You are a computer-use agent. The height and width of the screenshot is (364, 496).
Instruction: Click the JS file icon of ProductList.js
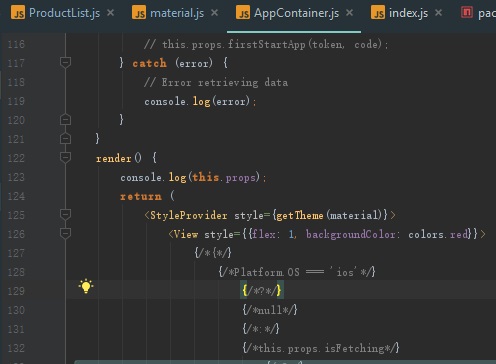[x=18, y=13]
